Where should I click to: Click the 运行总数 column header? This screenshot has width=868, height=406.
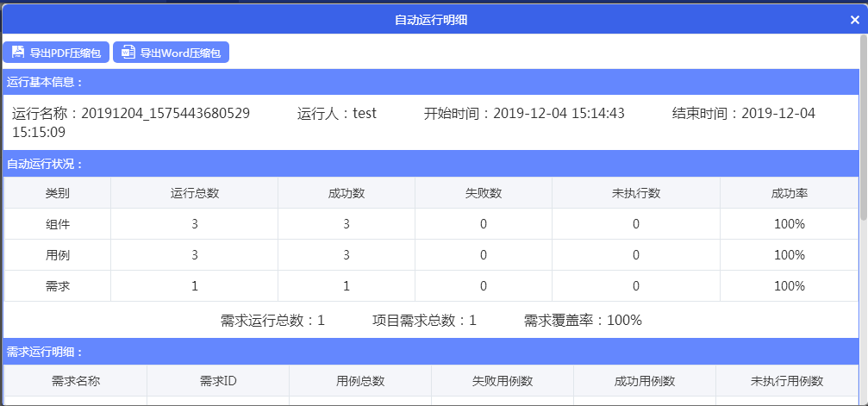[194, 193]
